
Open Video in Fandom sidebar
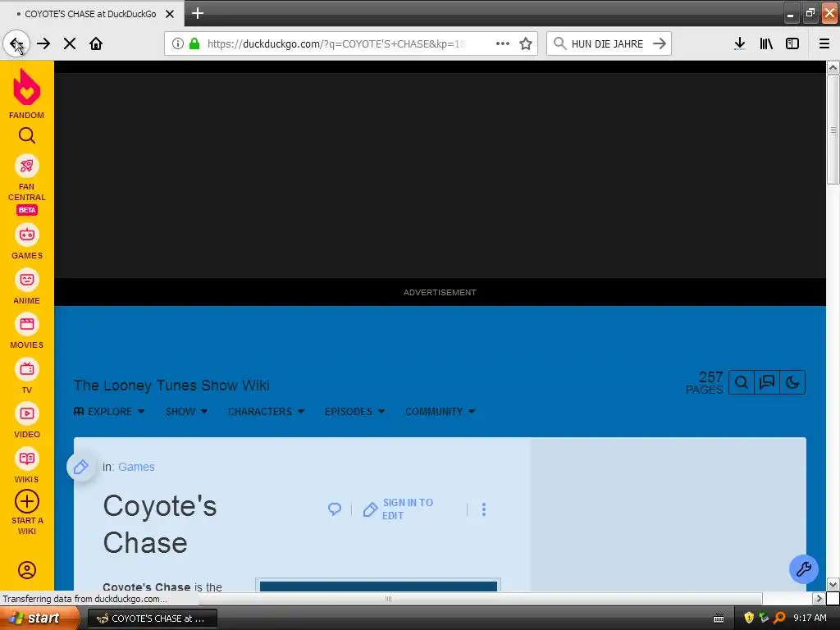click(27, 421)
